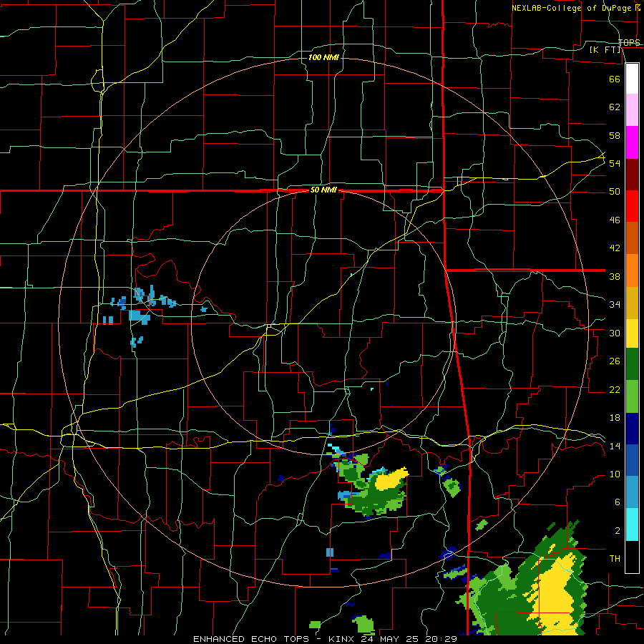
Task: Click the 54 legend value
Action: pyautogui.click(x=615, y=163)
